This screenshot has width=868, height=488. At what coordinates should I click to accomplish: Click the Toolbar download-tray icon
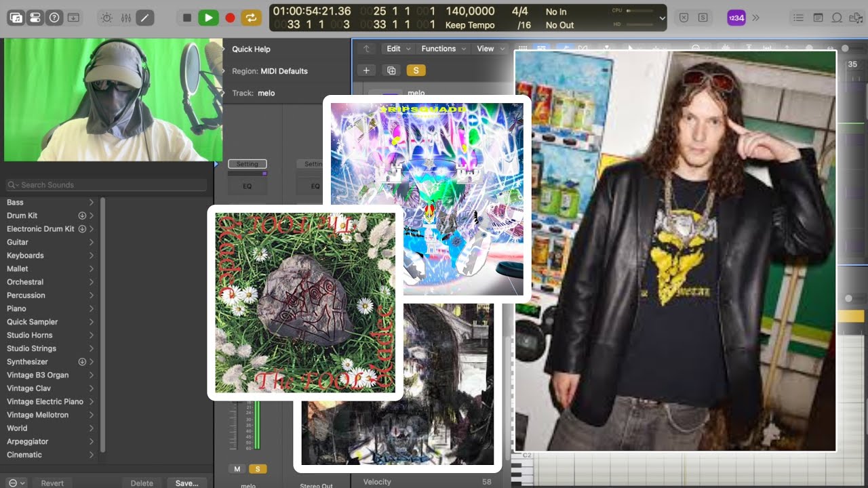pos(73,18)
